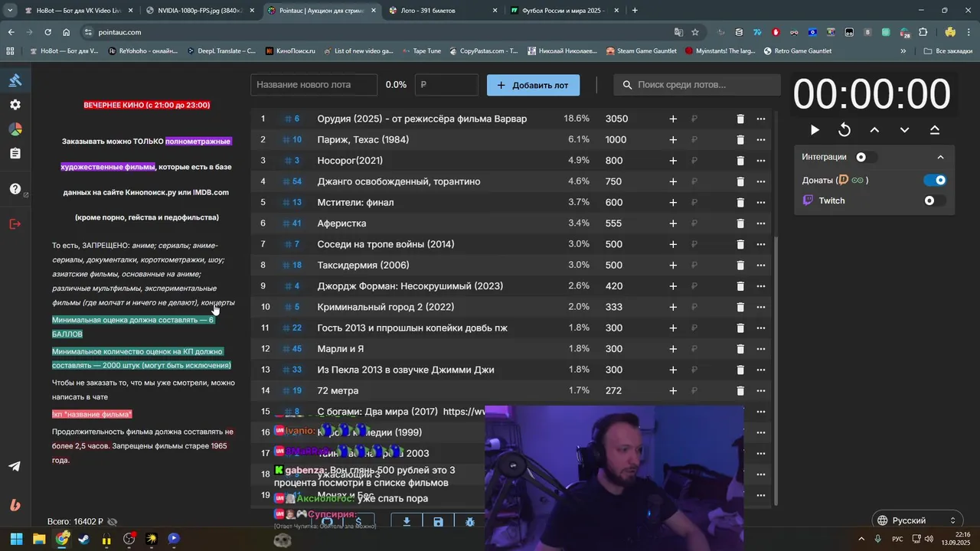Open Pointauc settings gear in sidebar
The width and height of the screenshot is (980, 551).
point(15,105)
